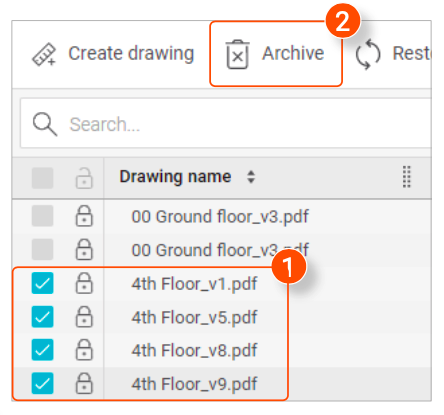Screen dimensions: 444x415
Task: Click the Archive trash bin icon
Action: (237, 55)
